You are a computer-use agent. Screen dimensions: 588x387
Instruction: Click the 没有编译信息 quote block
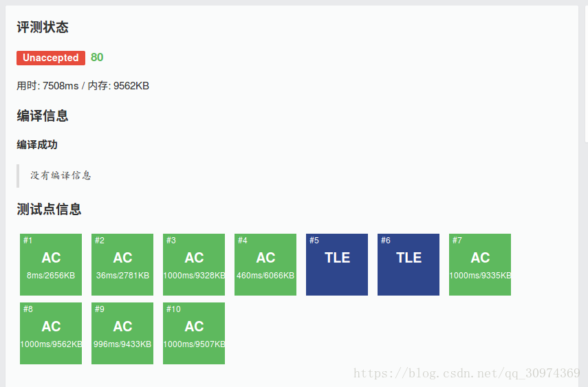[61, 175]
